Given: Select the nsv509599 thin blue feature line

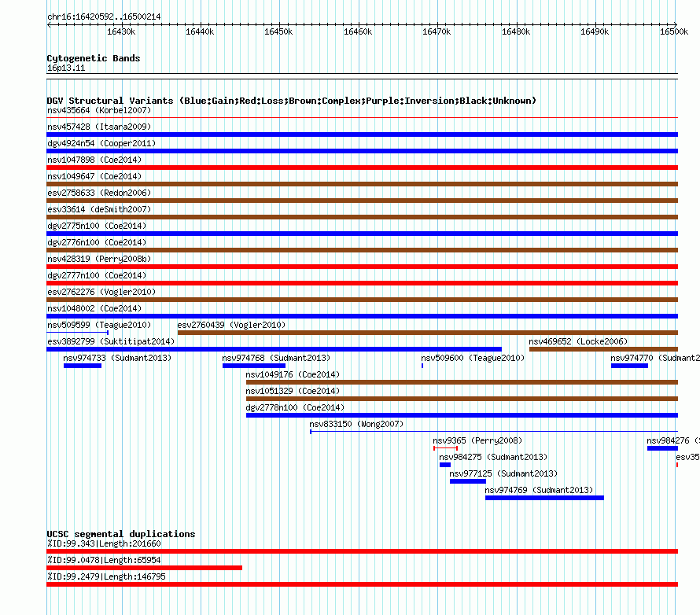Looking at the screenshot, I should (x=77, y=333).
